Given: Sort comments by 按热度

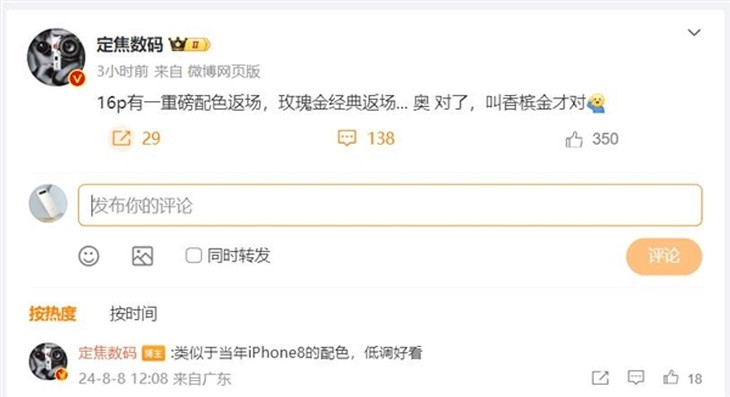Looking at the screenshot, I should (52, 314).
